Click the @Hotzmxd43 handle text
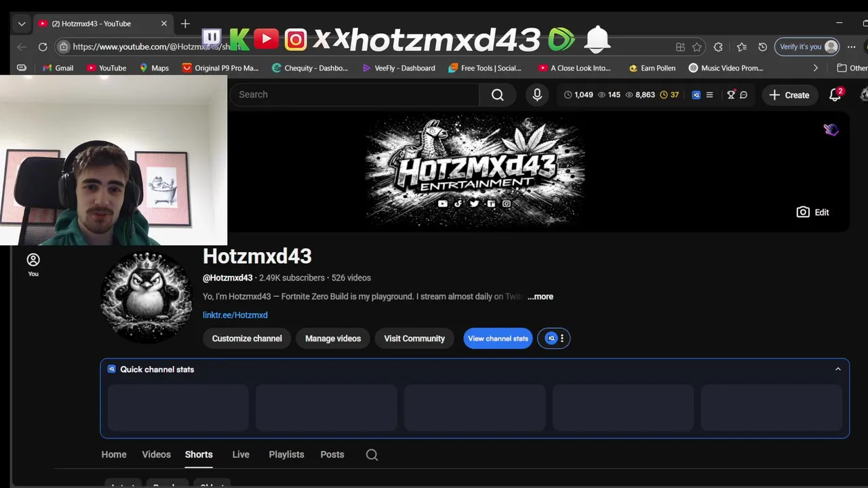868x488 pixels. click(x=228, y=278)
